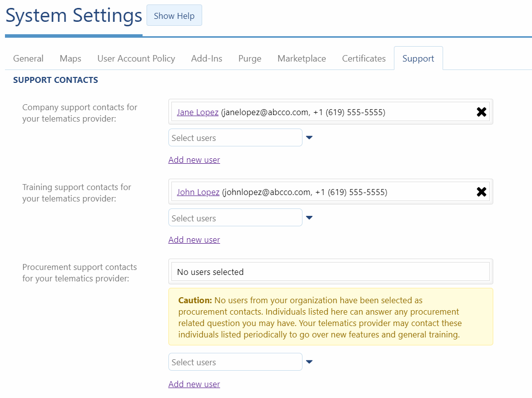Remove Jane Lopez from company support contacts
532x398 pixels.
(x=481, y=112)
